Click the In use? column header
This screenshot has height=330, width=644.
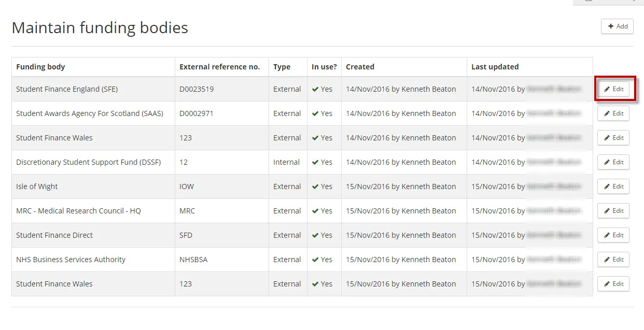[324, 67]
